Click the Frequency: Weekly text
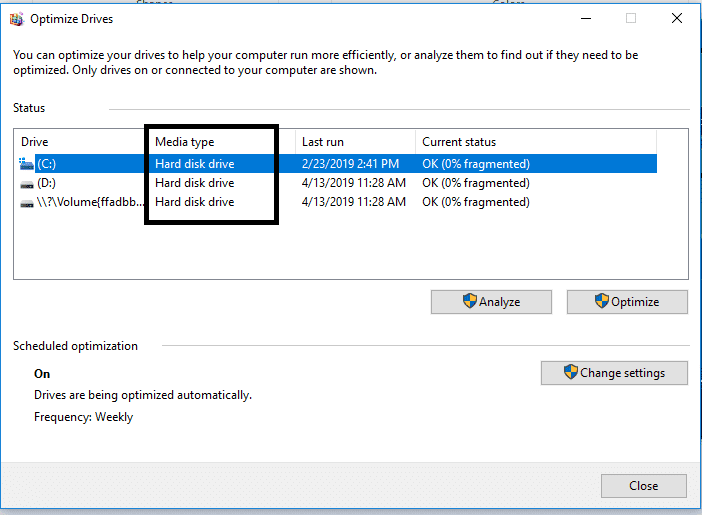Screen dimensions: 702x515 tap(83, 417)
